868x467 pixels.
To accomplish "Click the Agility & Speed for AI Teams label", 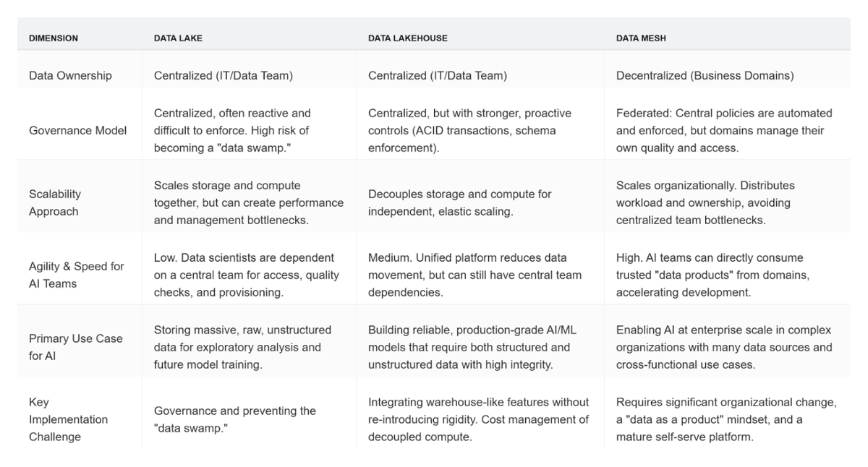I will (76, 275).
